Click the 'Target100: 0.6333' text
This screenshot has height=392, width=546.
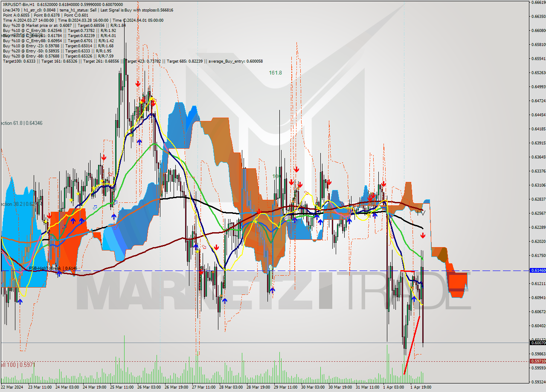tap(19, 61)
